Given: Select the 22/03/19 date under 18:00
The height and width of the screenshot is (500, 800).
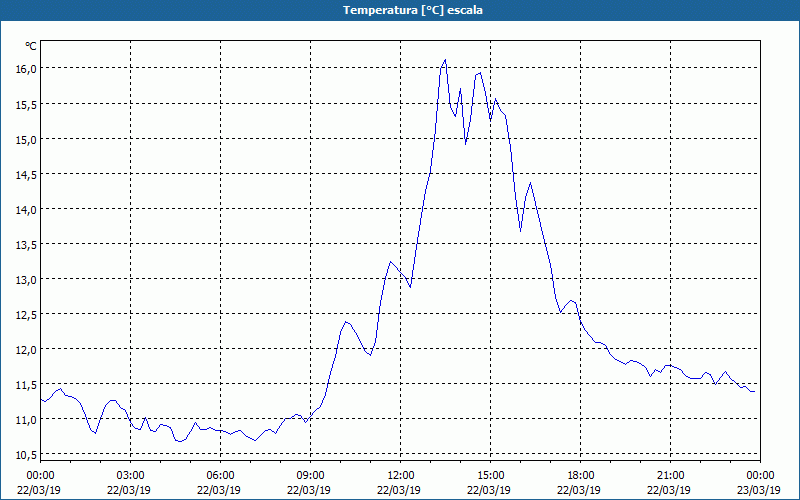Looking at the screenshot, I should tap(579, 490).
